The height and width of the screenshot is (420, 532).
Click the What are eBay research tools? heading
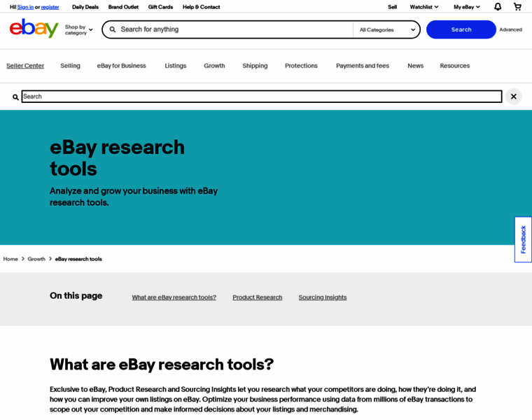pyautogui.click(x=162, y=365)
